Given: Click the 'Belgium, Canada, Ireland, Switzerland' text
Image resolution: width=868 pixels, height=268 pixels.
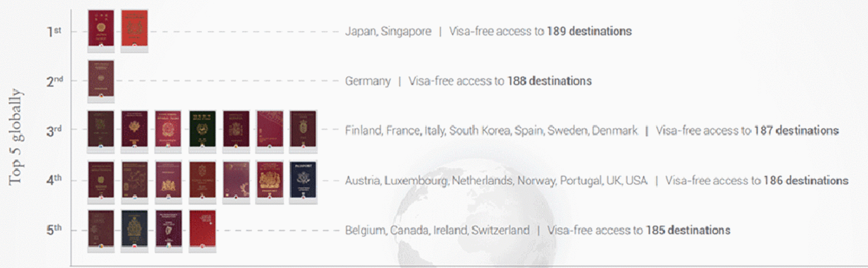Looking at the screenshot, I should point(437,230).
